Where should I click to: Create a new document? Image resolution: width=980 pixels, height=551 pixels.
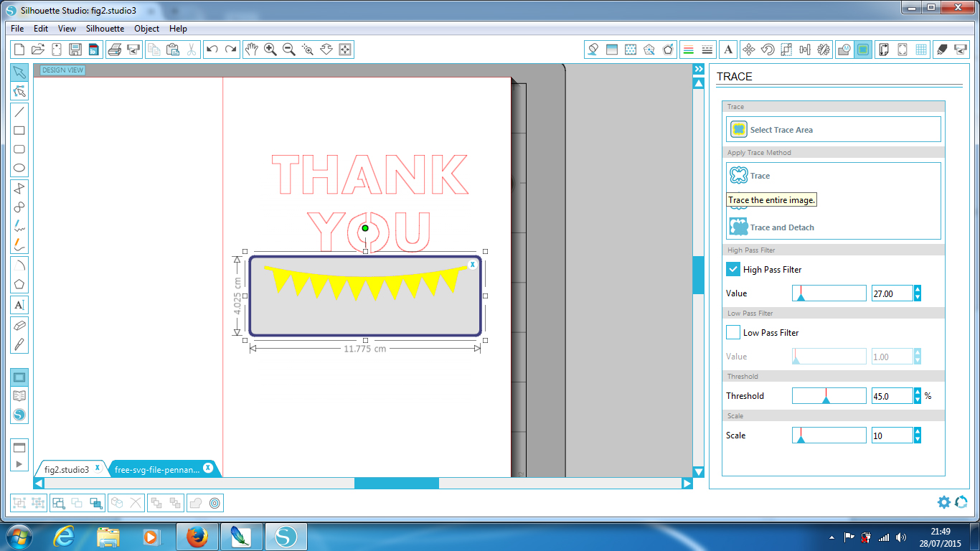pyautogui.click(x=19, y=50)
